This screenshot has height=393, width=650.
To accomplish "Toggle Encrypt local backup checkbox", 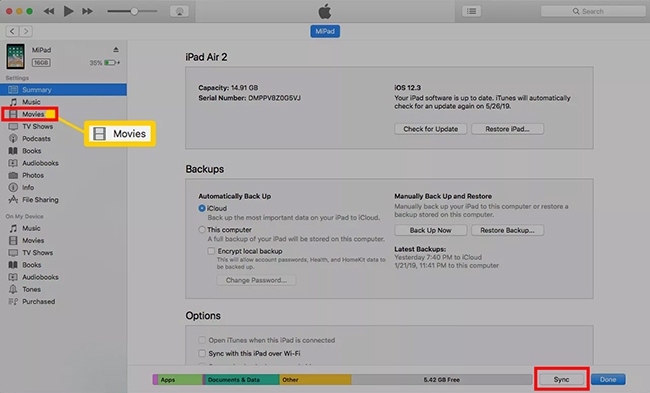I will 211,251.
